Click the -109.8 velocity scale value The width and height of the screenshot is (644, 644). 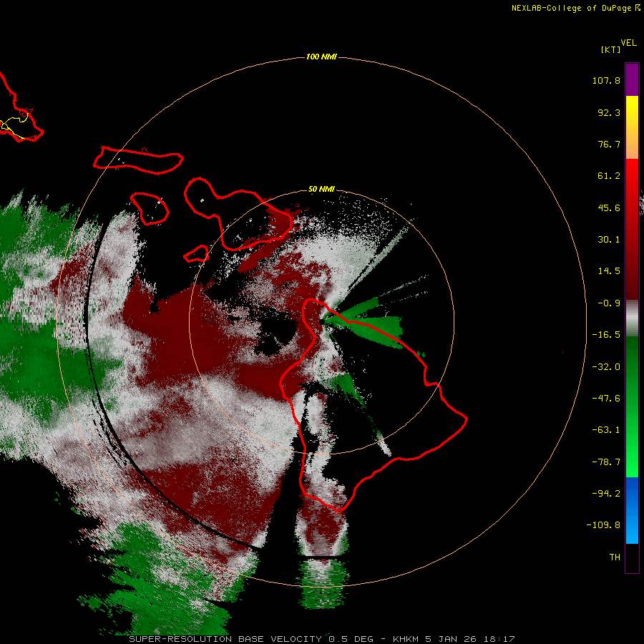[603, 525]
